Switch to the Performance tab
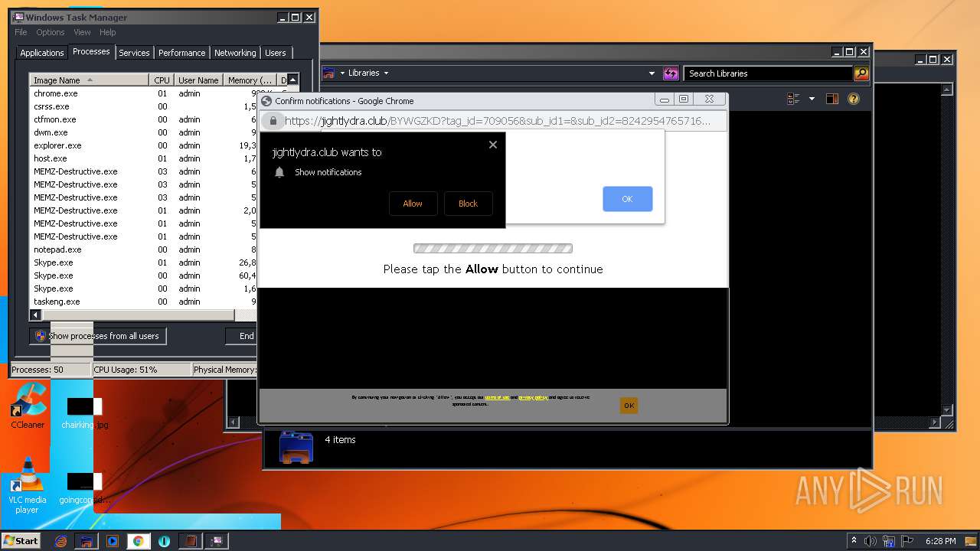980x551 pixels. tap(181, 53)
